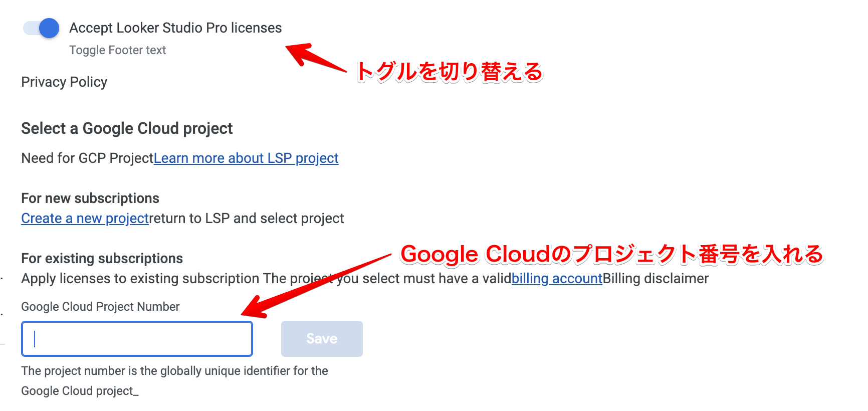The image size is (868, 411).
Task: Click the red "トグルを切り替える" annotation
Action: coord(449,72)
